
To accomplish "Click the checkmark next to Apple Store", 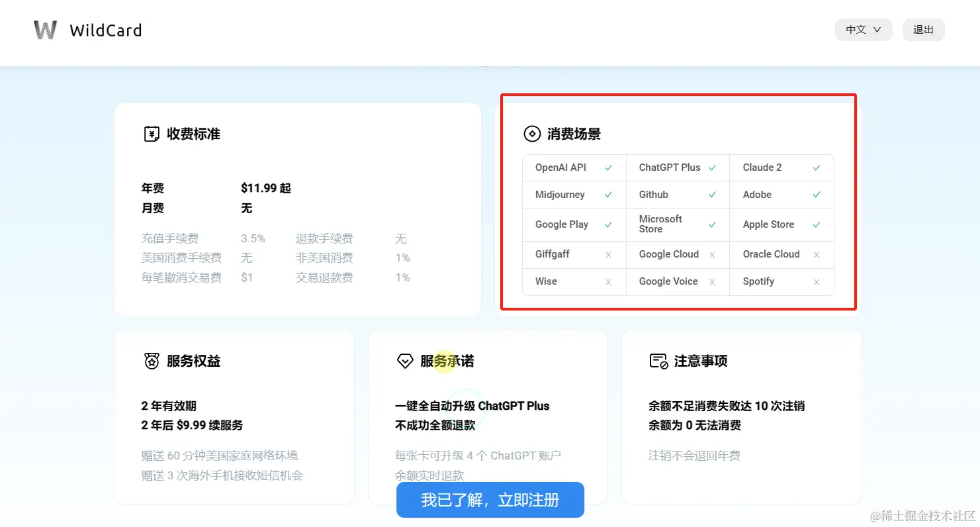I will pos(817,225).
